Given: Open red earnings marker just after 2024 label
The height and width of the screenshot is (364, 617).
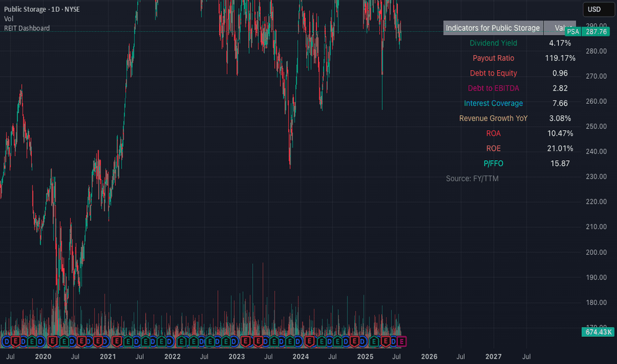Looking at the screenshot, I should [310, 341].
